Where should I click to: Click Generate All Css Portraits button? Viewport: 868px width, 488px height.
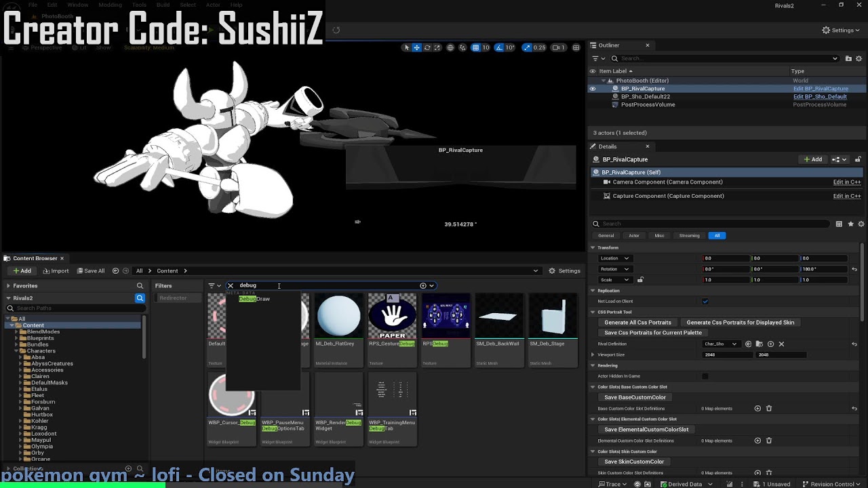pos(637,323)
